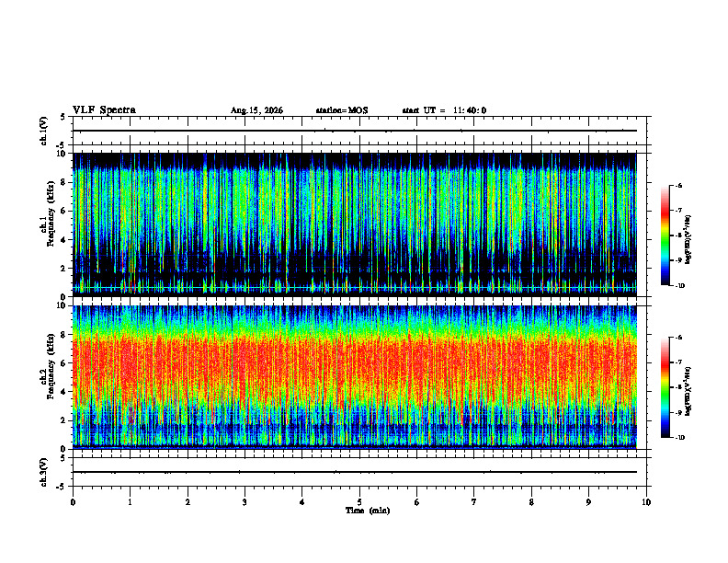The width and height of the screenshot is (728, 563).
Task: Click the 5 tick of ch.3(V) axis
Action: coord(63,458)
